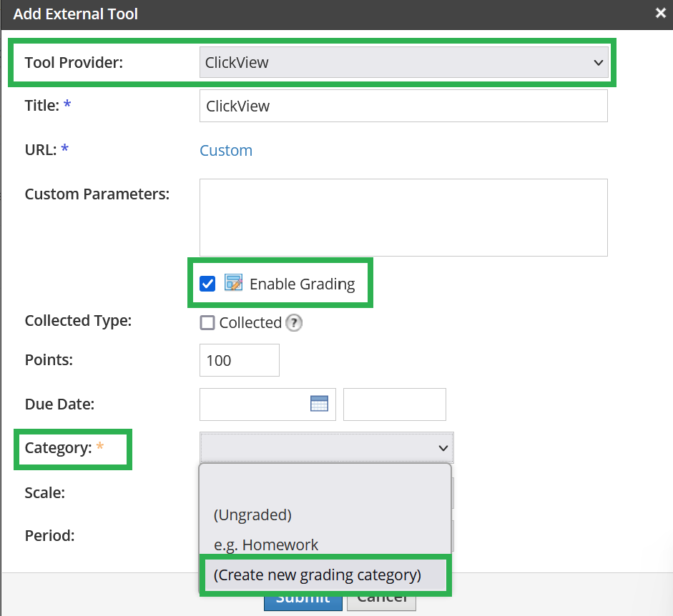Edit the Title field containing ClickView
This screenshot has width=673, height=616.
pos(403,106)
